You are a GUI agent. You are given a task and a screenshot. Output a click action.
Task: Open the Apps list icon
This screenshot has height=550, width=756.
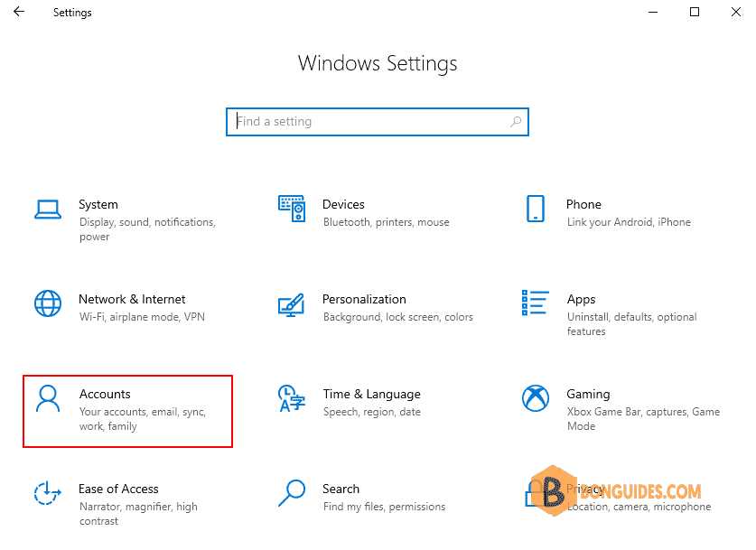536,303
